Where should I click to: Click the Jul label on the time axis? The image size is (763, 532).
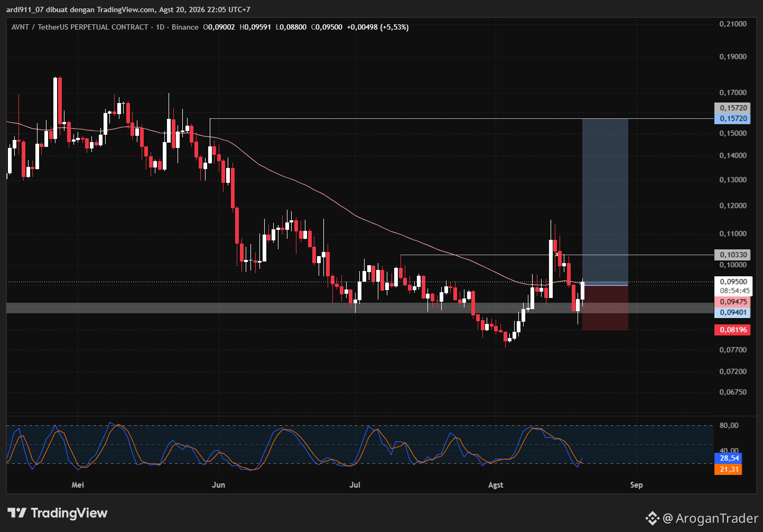click(355, 484)
